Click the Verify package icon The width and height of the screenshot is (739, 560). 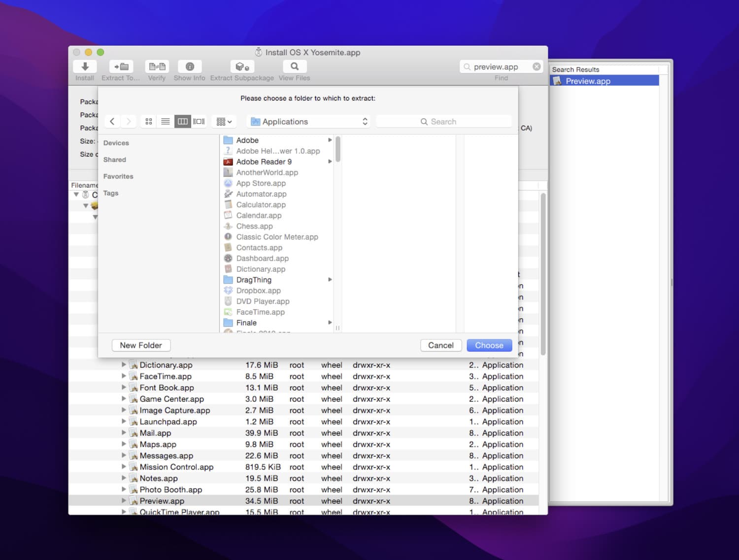[x=157, y=66]
